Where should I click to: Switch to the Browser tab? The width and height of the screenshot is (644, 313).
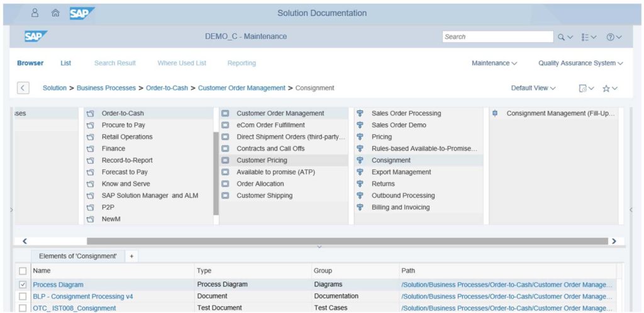click(x=30, y=64)
